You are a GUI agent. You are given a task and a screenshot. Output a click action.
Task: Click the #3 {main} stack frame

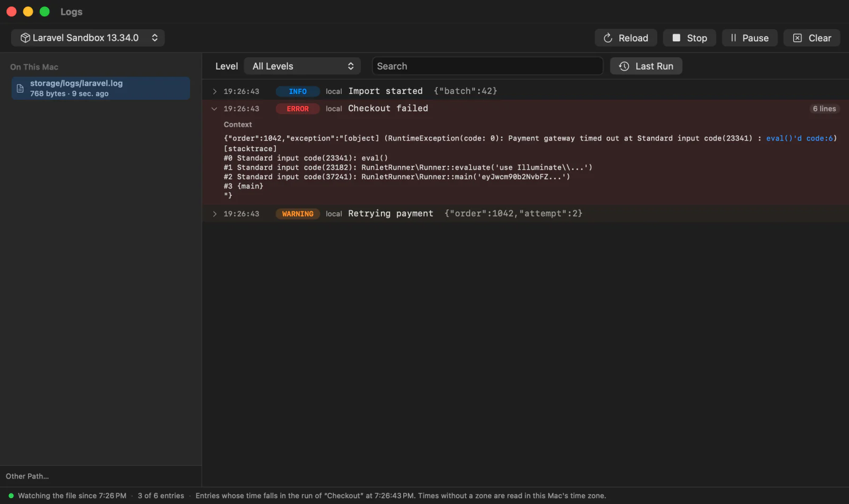244,186
